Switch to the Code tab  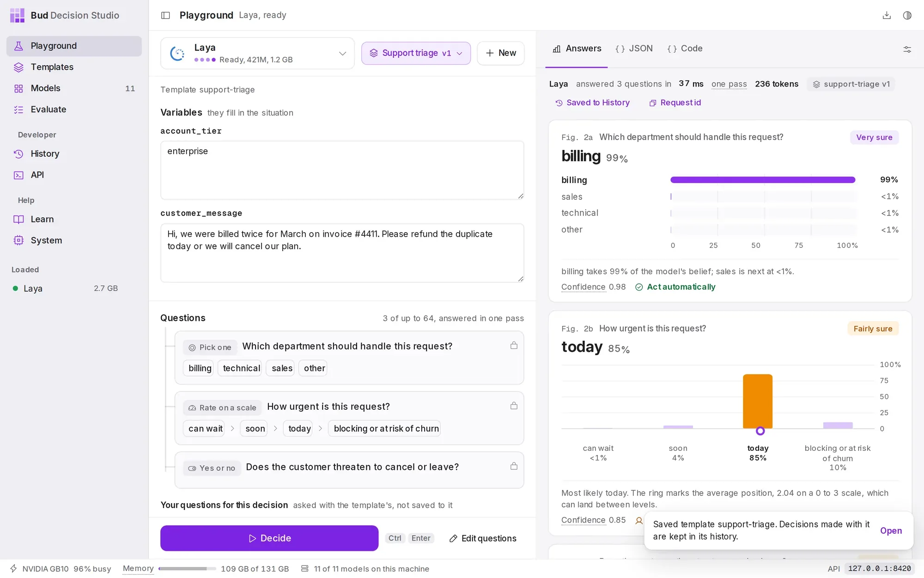click(685, 49)
